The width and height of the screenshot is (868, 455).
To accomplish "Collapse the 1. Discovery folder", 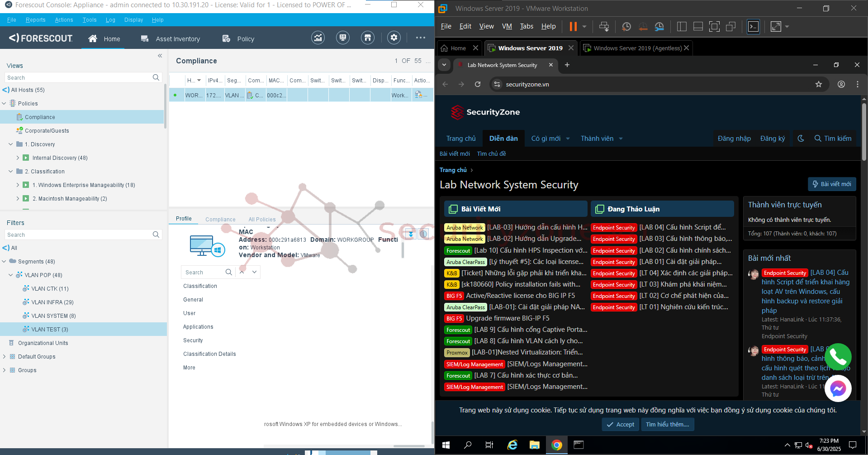I will tap(11, 144).
